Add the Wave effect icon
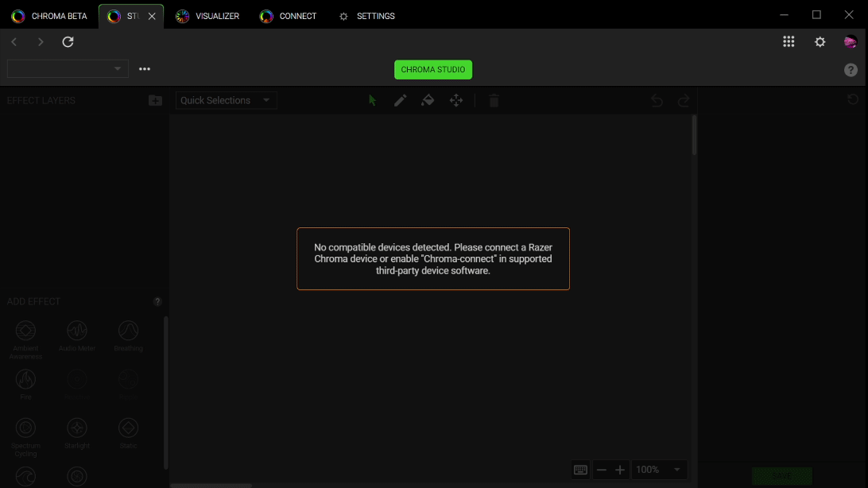 [x=25, y=476]
